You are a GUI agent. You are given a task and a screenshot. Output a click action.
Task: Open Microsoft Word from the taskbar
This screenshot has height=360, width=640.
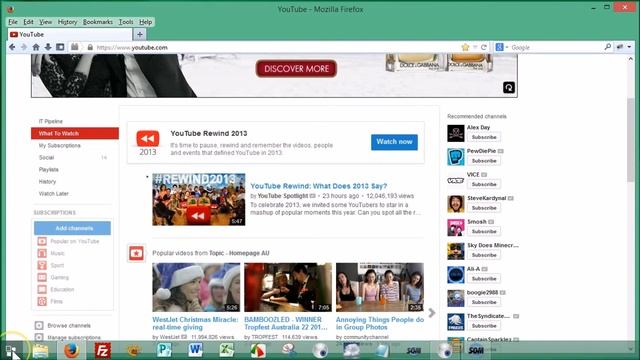(x=196, y=350)
